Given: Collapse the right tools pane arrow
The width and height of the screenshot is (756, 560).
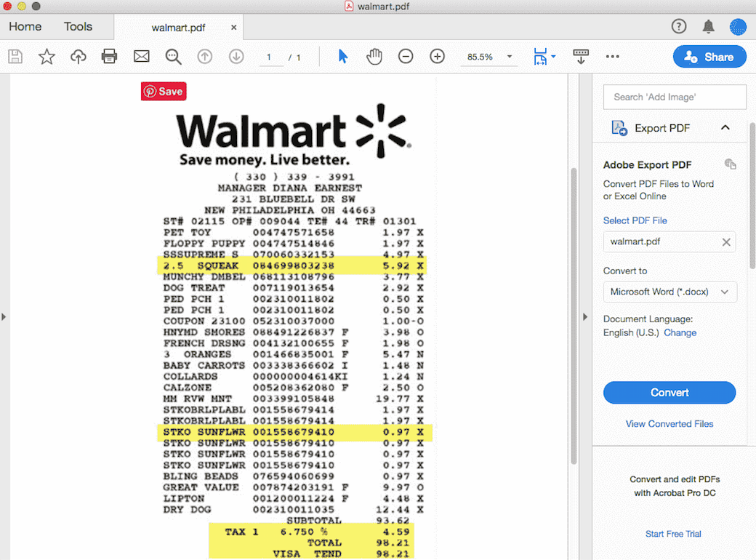Looking at the screenshot, I should pos(585,317).
